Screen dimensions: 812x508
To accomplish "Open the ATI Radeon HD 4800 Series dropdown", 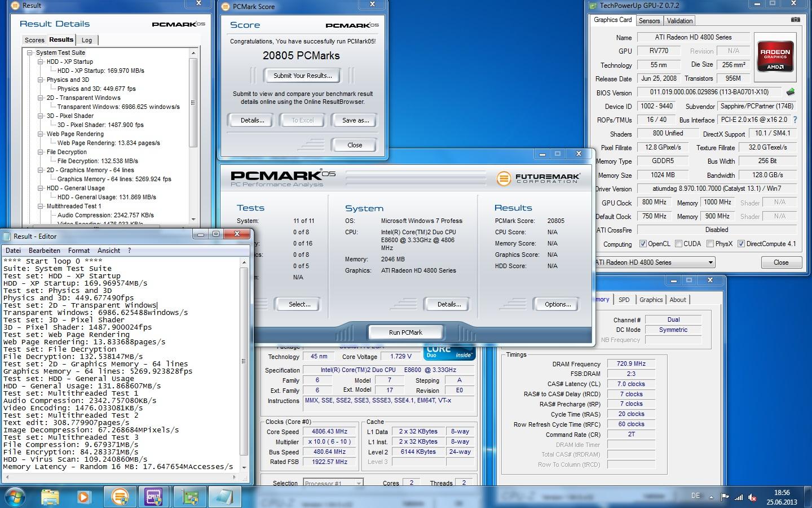I will point(654,262).
